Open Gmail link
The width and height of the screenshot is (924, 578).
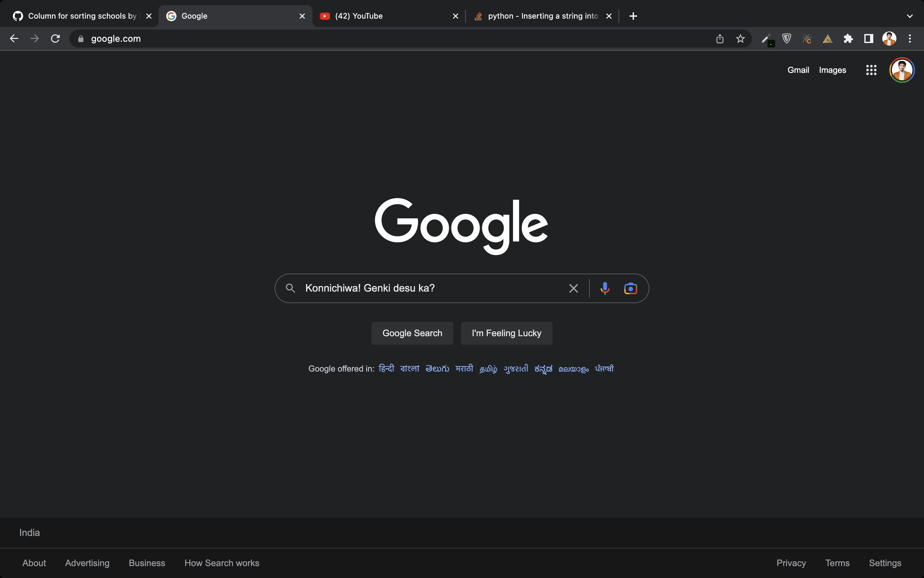point(798,70)
